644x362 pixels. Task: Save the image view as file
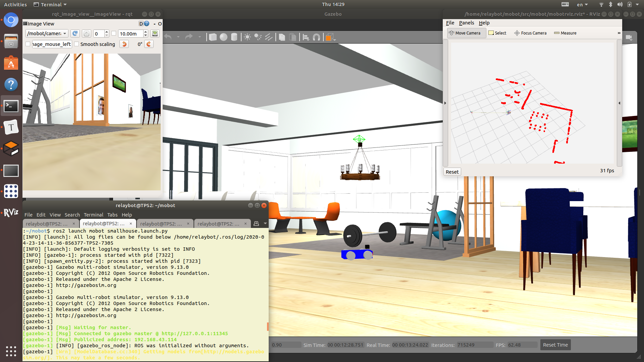click(x=155, y=34)
